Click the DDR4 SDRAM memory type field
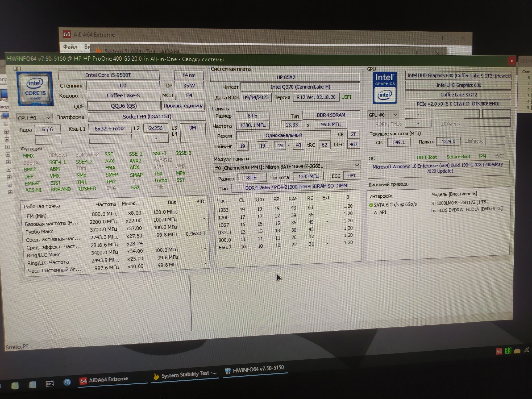This screenshot has height=399, width=532. click(331, 115)
